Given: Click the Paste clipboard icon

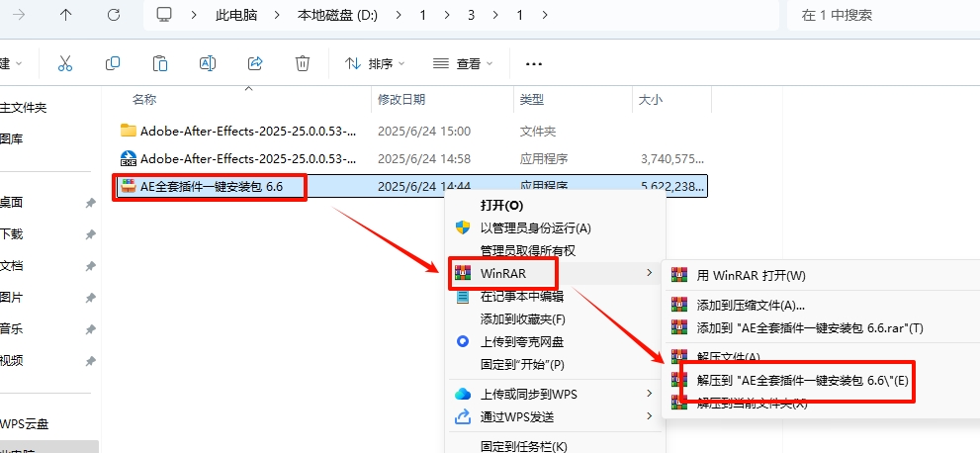Looking at the screenshot, I should pos(160,63).
